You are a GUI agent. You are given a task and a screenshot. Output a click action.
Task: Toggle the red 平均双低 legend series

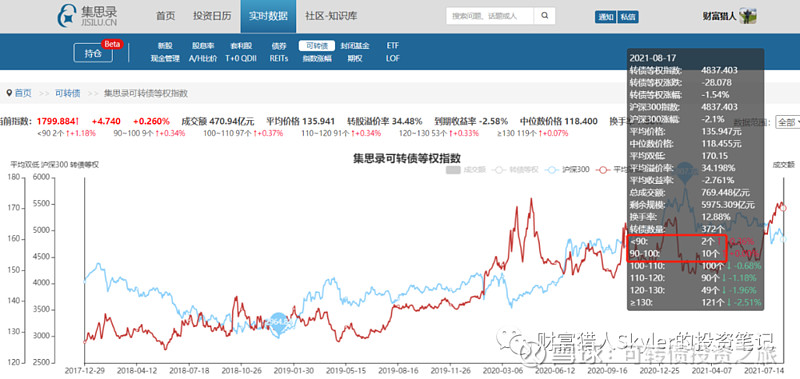pos(611,169)
